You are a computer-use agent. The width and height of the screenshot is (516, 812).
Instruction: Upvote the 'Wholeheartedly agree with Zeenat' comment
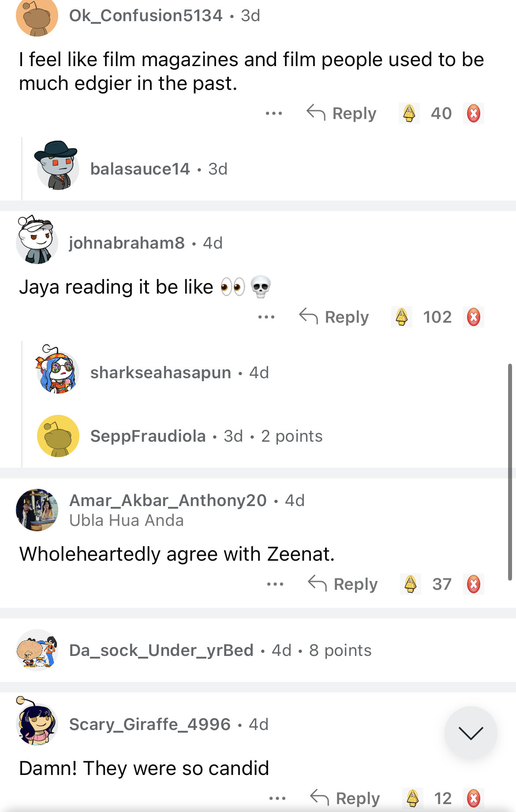411,584
